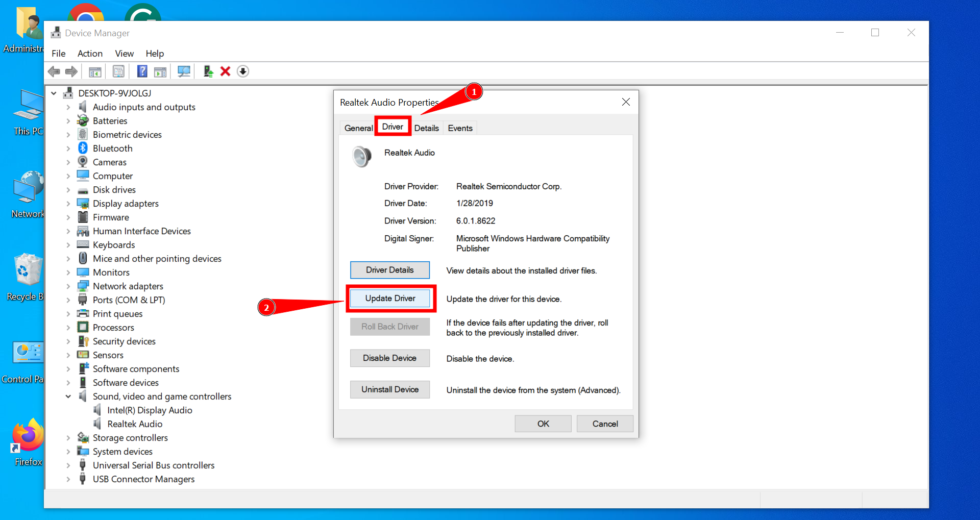Switch to the General tab
The height and width of the screenshot is (520, 980).
coord(358,128)
